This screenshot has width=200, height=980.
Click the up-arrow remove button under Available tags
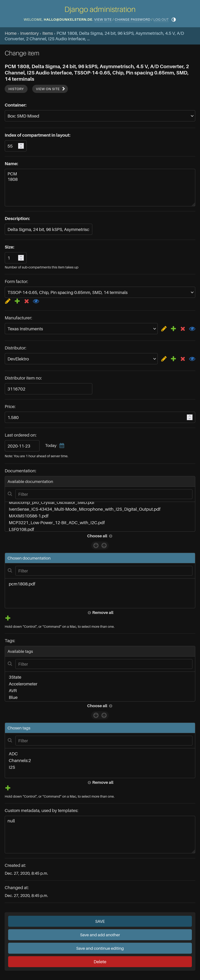[104, 715]
